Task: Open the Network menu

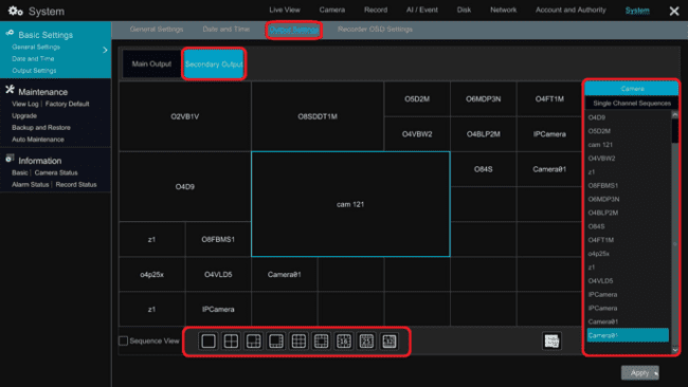Action: tap(503, 10)
